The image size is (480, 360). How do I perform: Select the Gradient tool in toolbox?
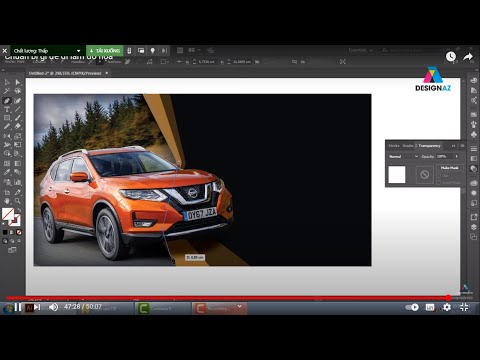(x=18, y=163)
